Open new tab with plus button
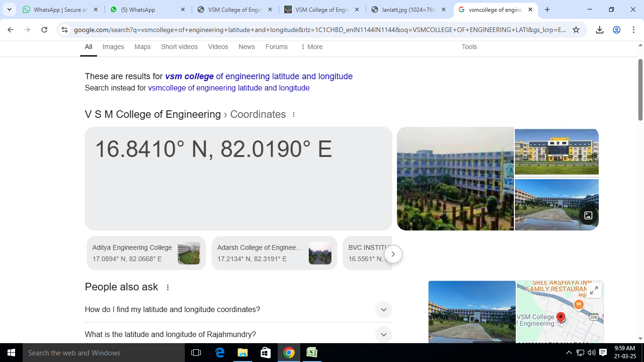The image size is (644, 362). [547, 9]
